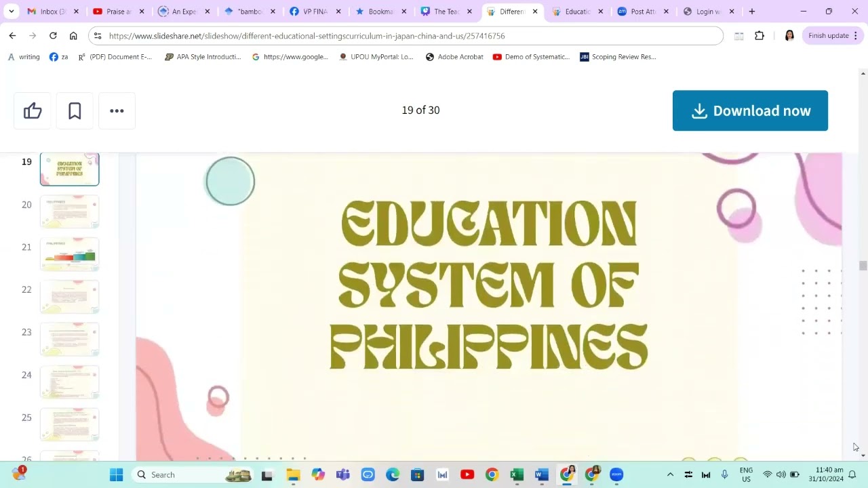
Task: Open slide 25 thumbnail
Action: click(x=69, y=425)
